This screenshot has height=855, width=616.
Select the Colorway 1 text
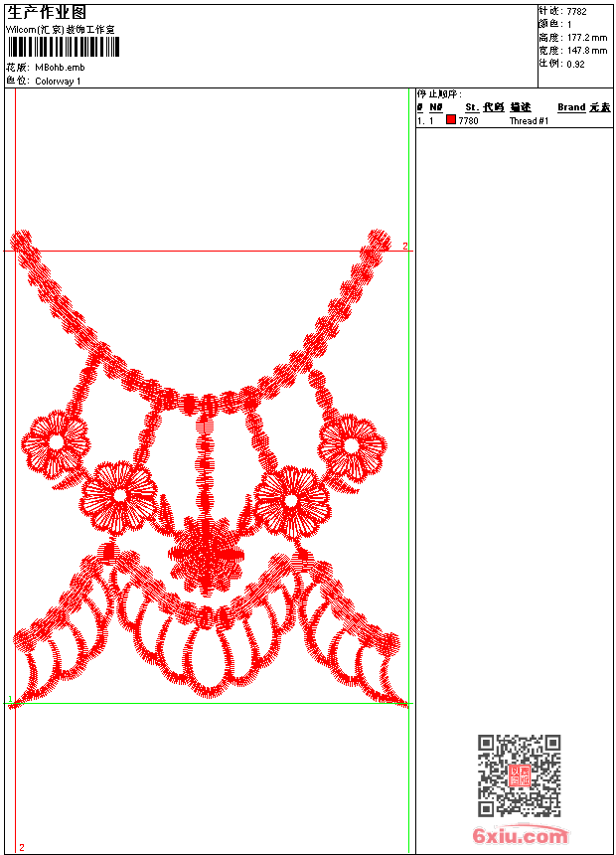click(x=58, y=82)
